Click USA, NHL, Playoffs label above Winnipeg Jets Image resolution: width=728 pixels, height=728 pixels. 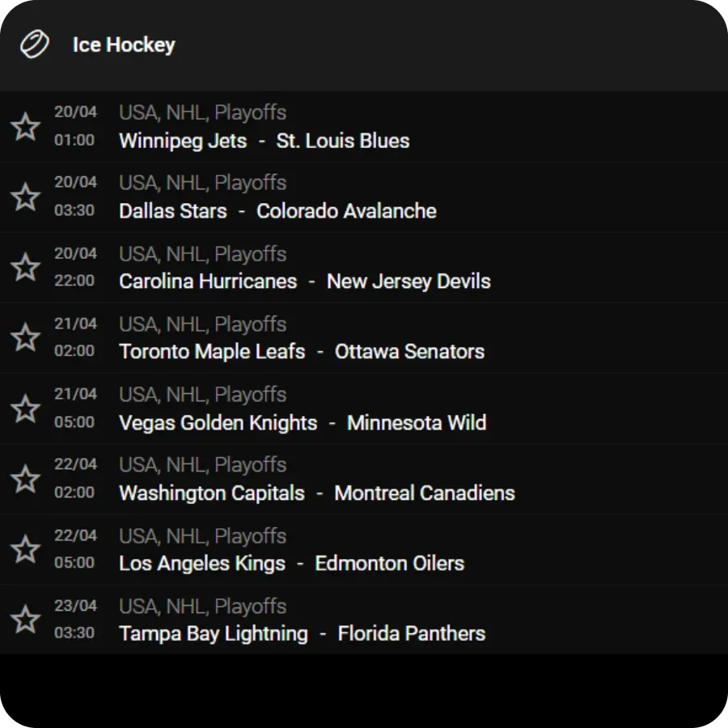point(202,112)
